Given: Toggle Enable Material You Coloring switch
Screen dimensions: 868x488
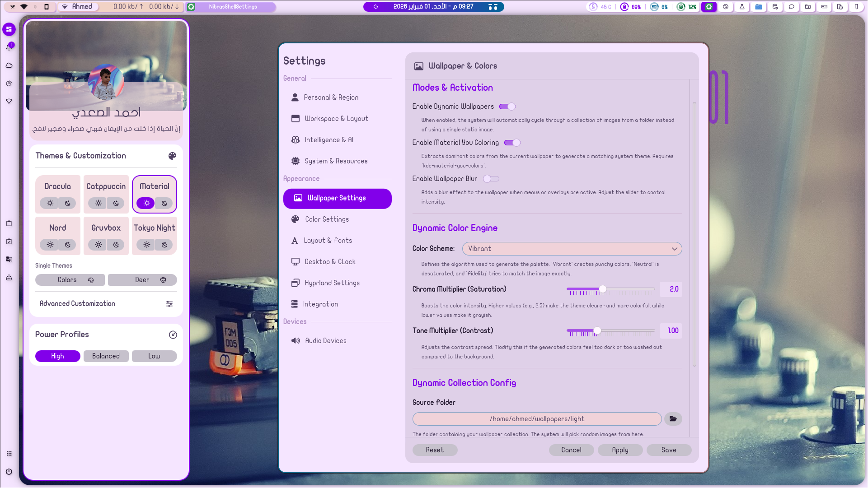Looking at the screenshot, I should pos(512,143).
